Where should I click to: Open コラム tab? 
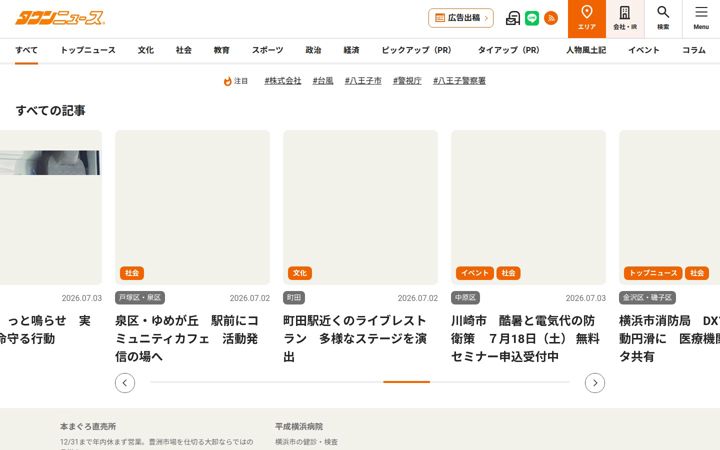click(x=693, y=50)
